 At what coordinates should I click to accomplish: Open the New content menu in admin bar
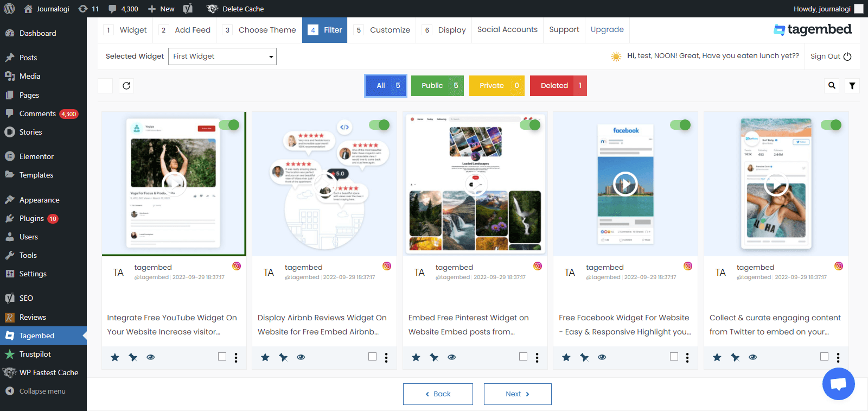[161, 9]
